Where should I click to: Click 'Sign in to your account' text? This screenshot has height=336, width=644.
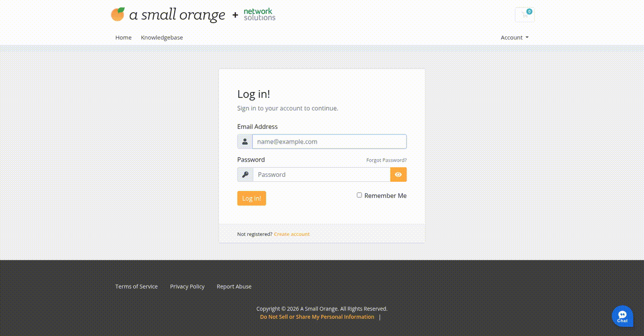coord(288,108)
